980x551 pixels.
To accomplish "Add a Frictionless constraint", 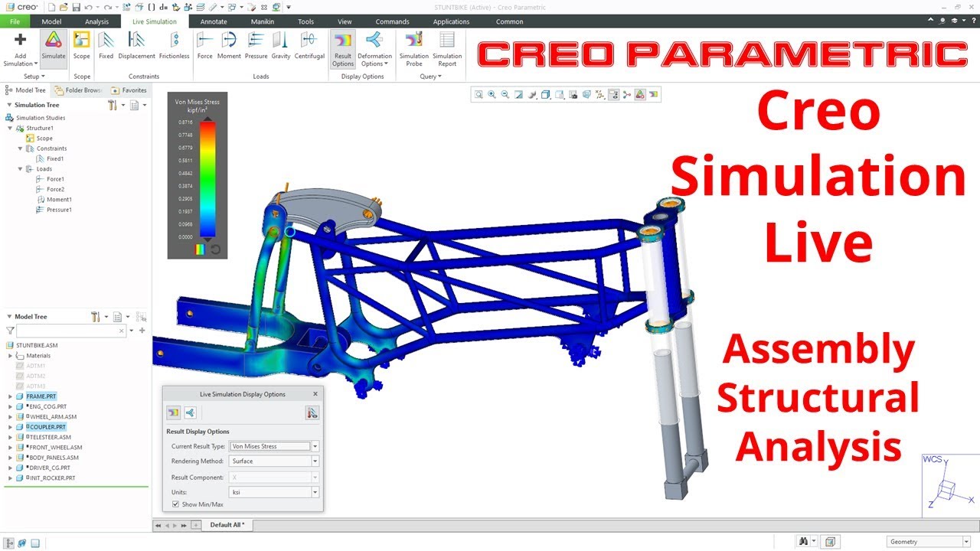I will (175, 47).
